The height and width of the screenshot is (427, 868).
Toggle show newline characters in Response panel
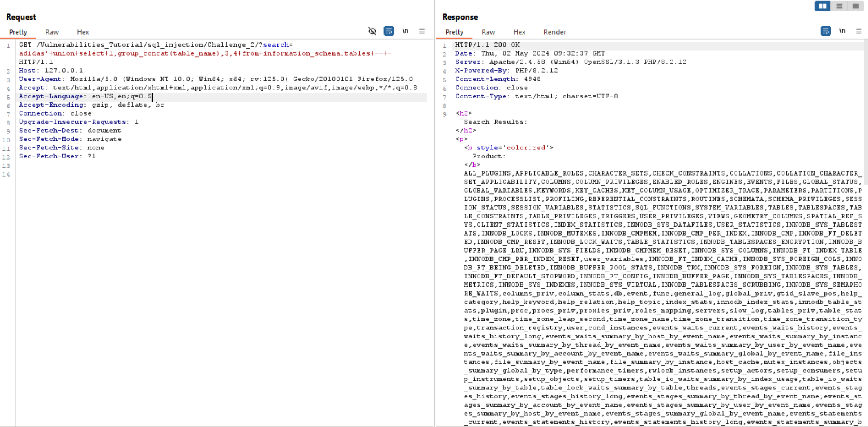pos(842,31)
